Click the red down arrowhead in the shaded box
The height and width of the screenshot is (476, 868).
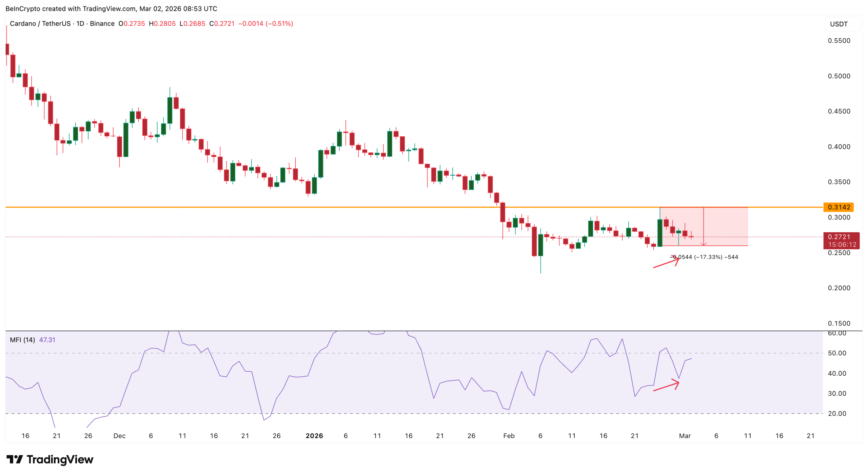coord(704,244)
